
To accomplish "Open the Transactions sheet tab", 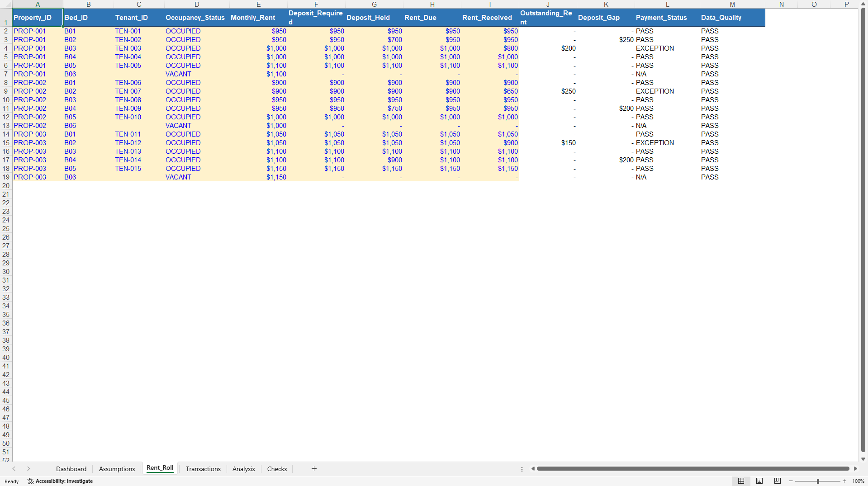I will [x=203, y=469].
